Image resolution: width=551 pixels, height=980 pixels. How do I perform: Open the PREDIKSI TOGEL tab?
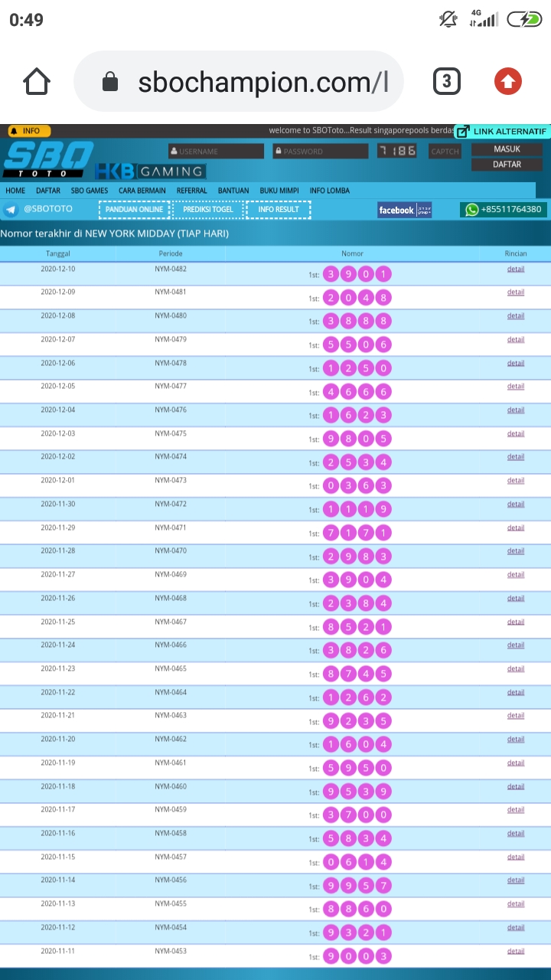click(x=208, y=210)
